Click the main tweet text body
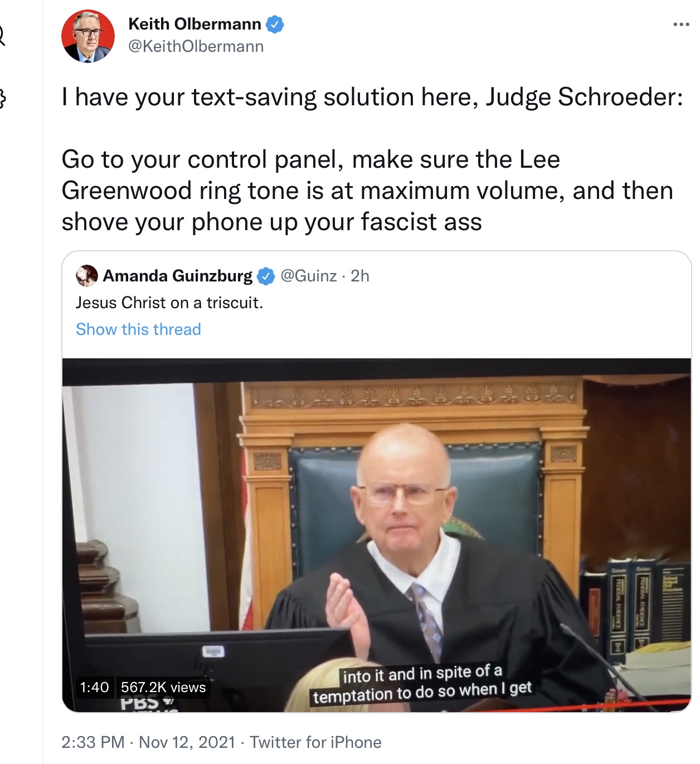This screenshot has width=700, height=764. (372, 159)
